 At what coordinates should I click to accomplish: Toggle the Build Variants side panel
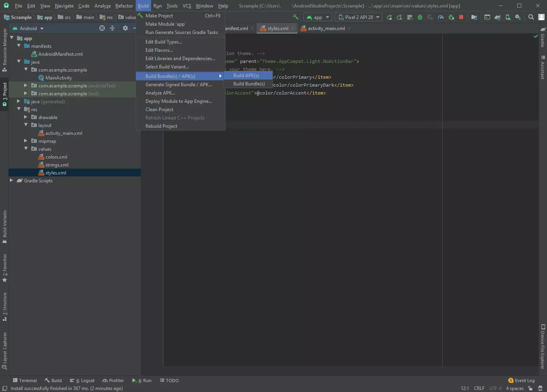[x=5, y=226]
